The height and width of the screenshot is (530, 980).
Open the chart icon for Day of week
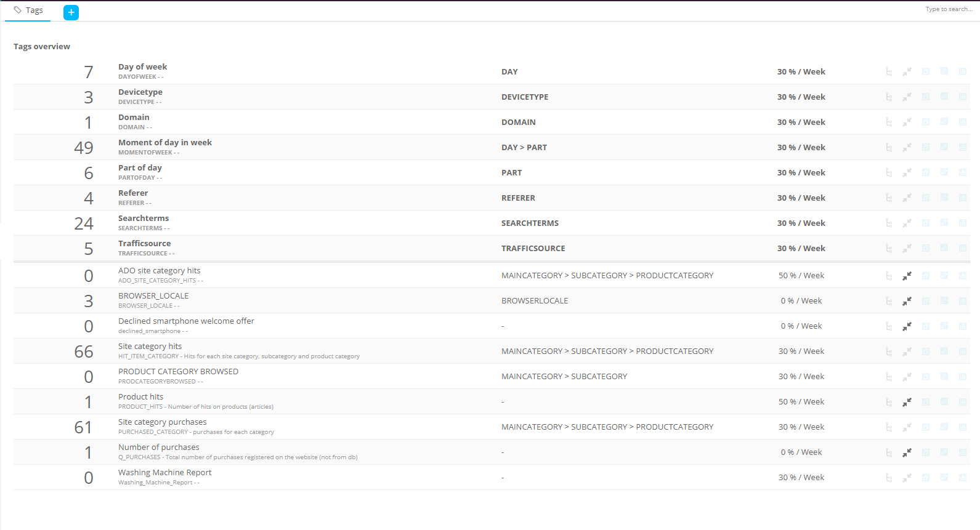tap(962, 71)
